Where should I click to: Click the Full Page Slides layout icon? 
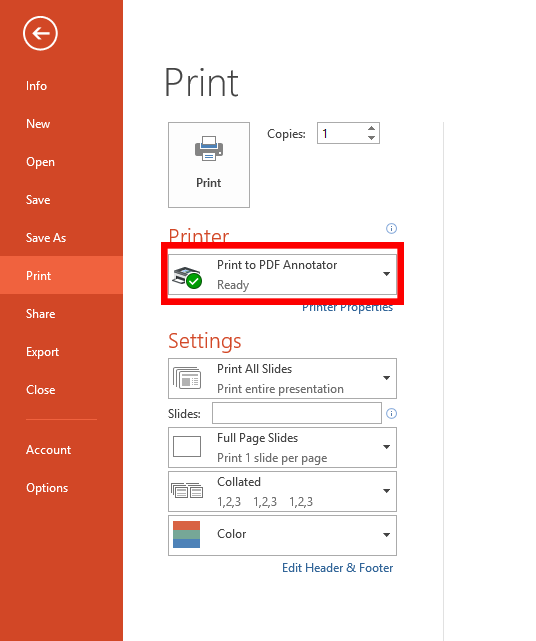click(x=187, y=446)
